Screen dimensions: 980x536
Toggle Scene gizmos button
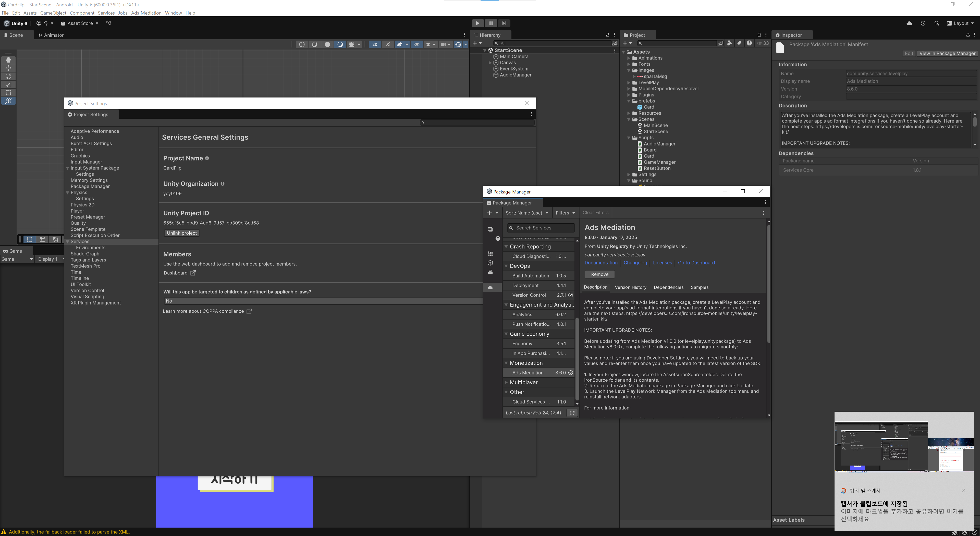click(x=458, y=44)
